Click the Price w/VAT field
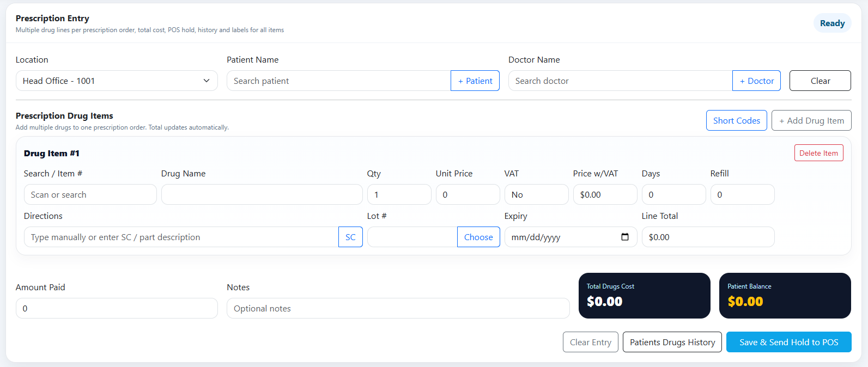 click(605, 194)
